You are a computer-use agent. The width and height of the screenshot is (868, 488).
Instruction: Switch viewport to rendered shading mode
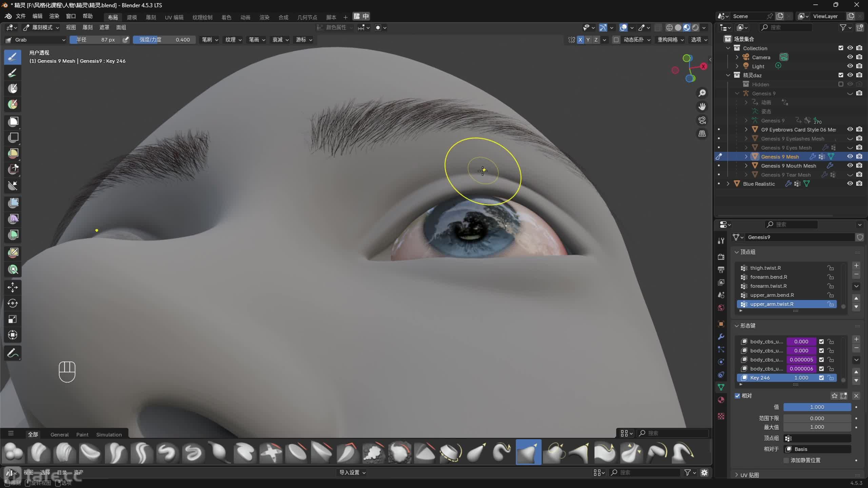point(695,28)
